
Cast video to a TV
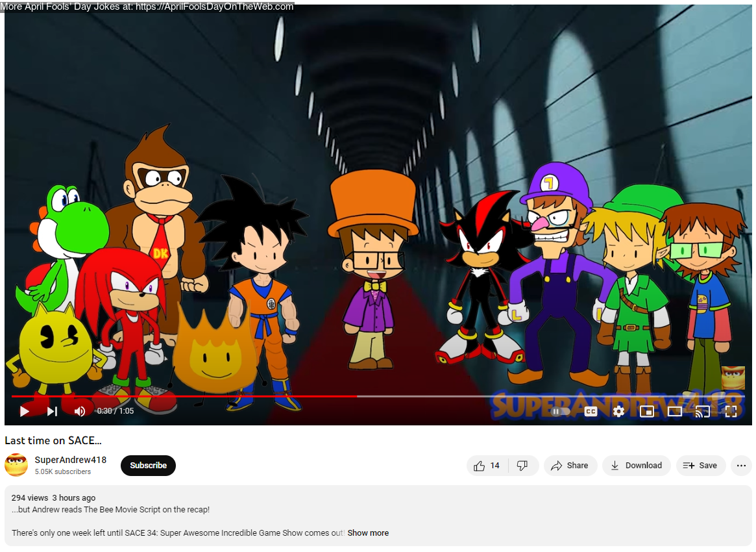pyautogui.click(x=703, y=412)
